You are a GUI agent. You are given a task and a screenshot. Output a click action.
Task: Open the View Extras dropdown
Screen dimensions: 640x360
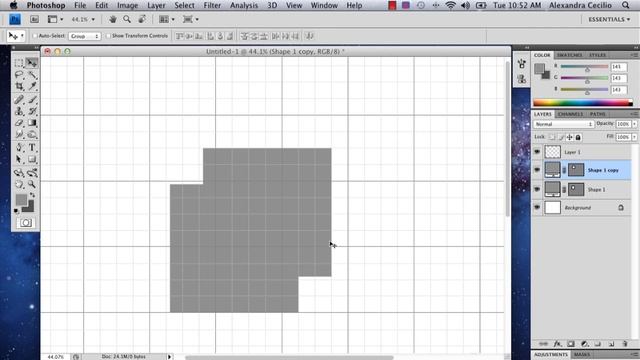click(x=55, y=19)
